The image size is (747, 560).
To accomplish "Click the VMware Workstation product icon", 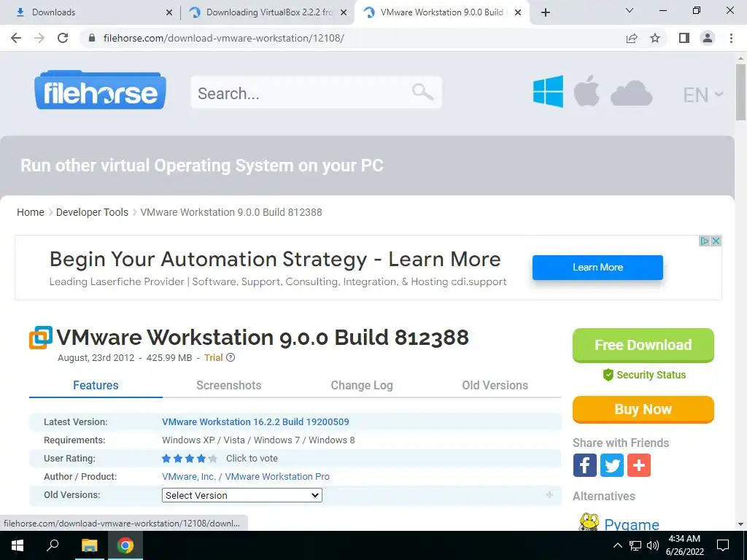I will click(41, 338).
